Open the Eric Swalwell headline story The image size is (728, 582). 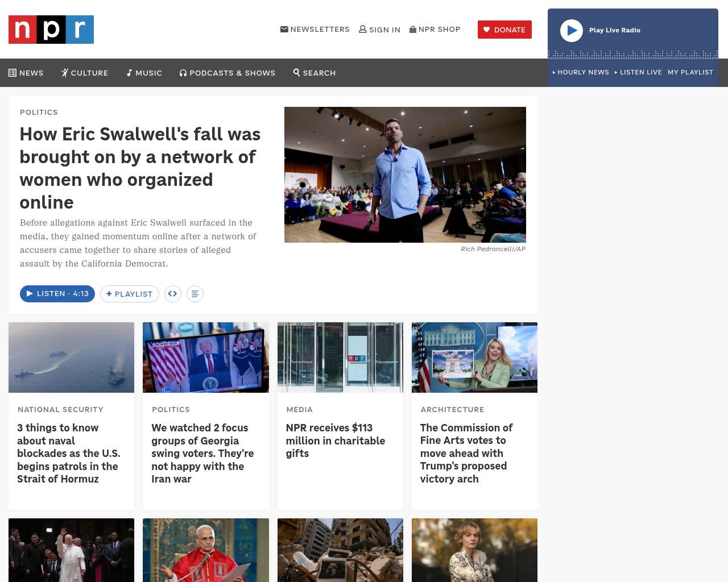tap(140, 168)
